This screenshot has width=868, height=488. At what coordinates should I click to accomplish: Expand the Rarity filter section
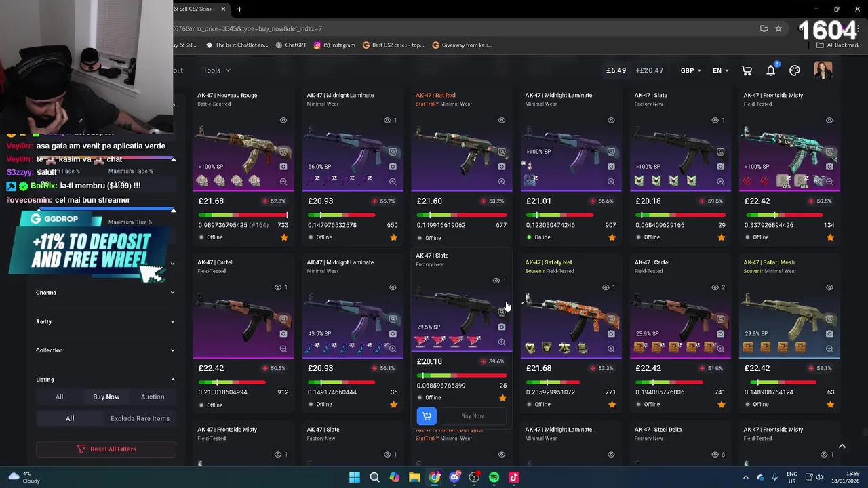coord(106,321)
